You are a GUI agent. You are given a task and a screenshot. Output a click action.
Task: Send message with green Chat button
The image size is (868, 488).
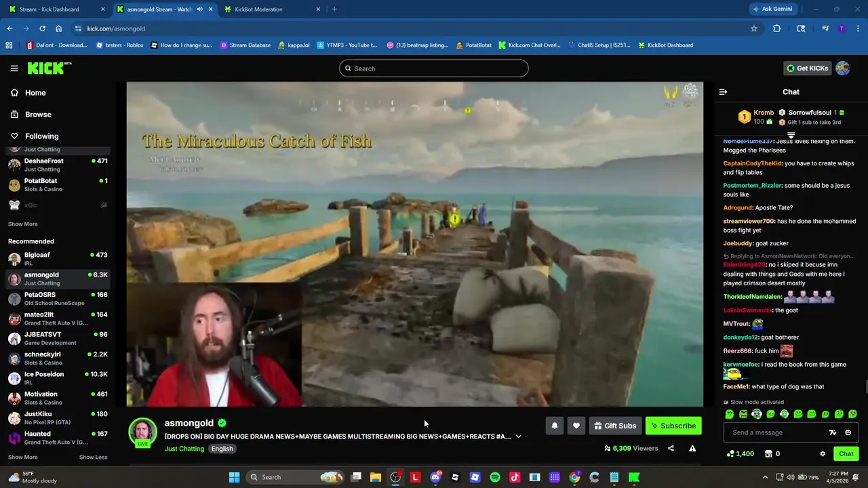click(846, 453)
